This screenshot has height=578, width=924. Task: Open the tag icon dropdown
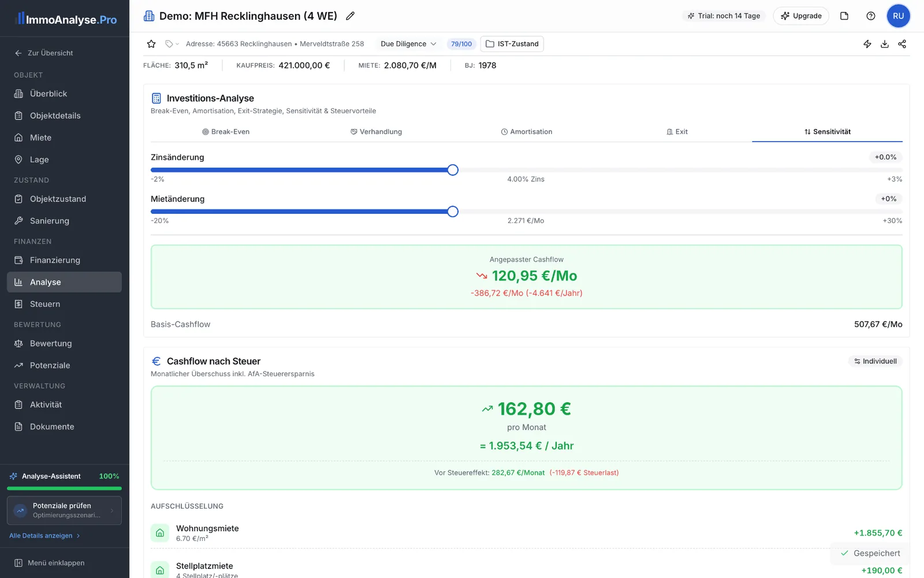(x=172, y=44)
